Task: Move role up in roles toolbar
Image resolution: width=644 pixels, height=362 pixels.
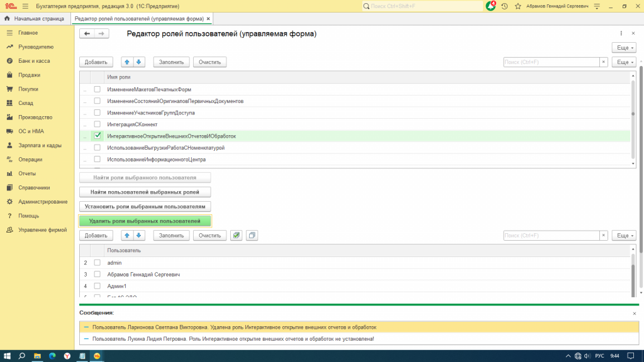Action: point(127,62)
